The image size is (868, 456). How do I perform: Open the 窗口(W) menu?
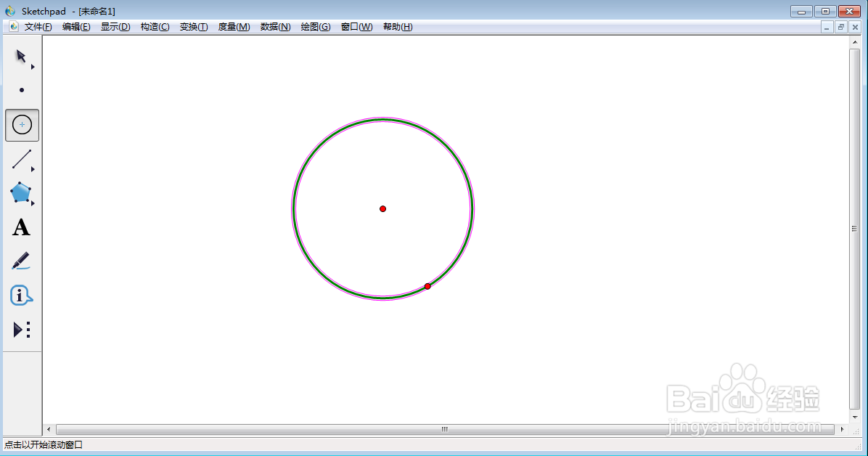(356, 27)
